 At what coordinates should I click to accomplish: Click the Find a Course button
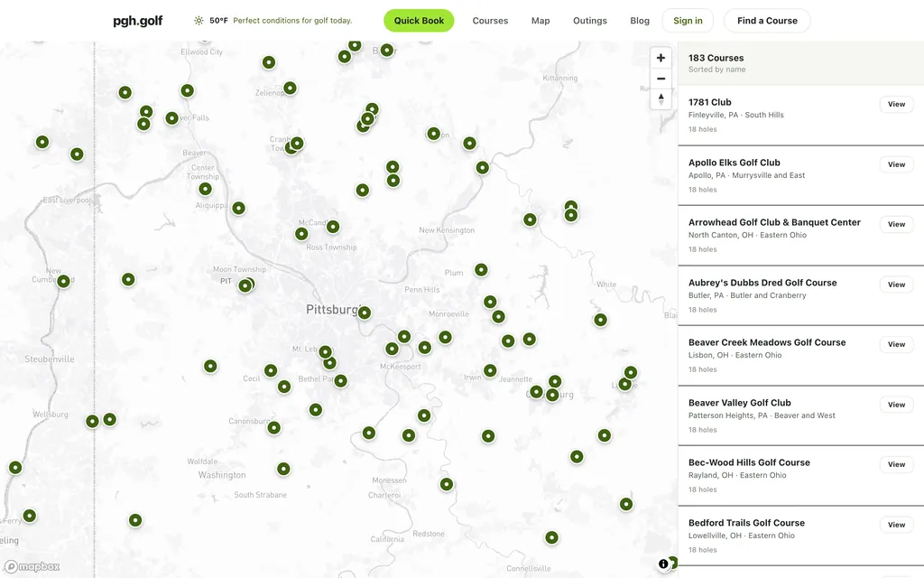[x=767, y=21]
